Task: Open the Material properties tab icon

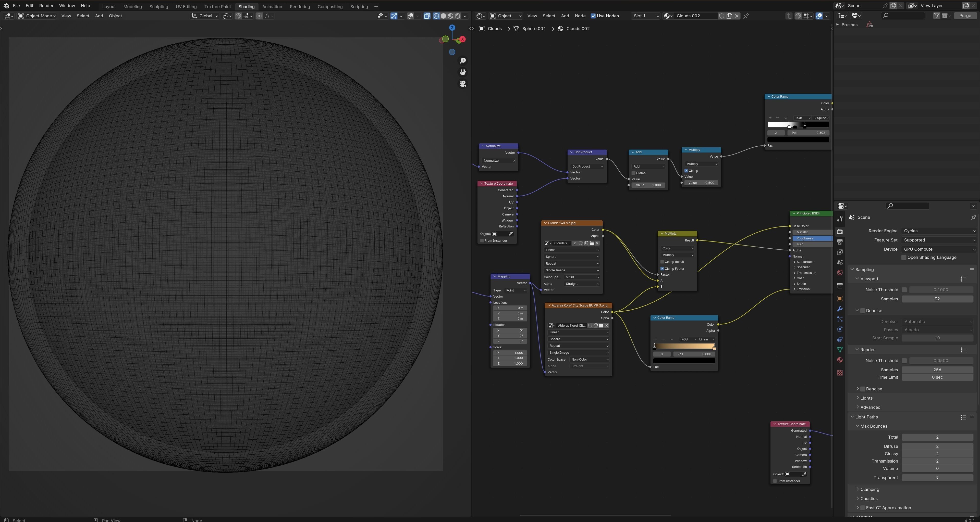Action: coord(840,360)
